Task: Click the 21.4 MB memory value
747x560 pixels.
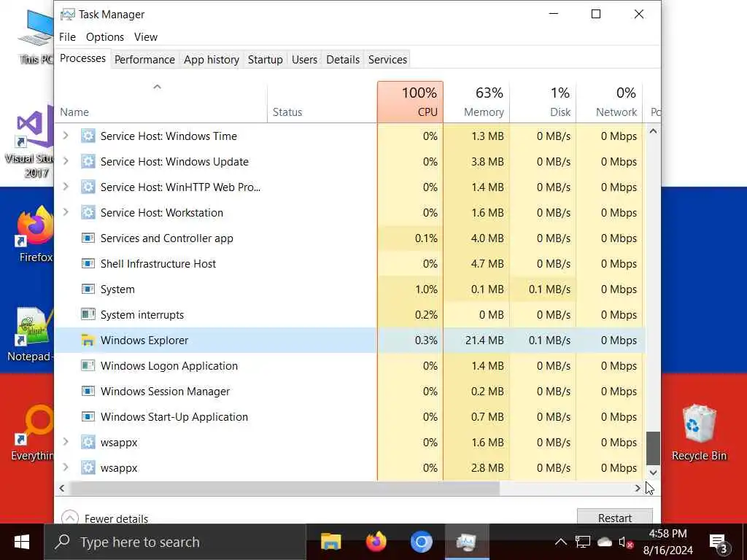Action: 484,340
